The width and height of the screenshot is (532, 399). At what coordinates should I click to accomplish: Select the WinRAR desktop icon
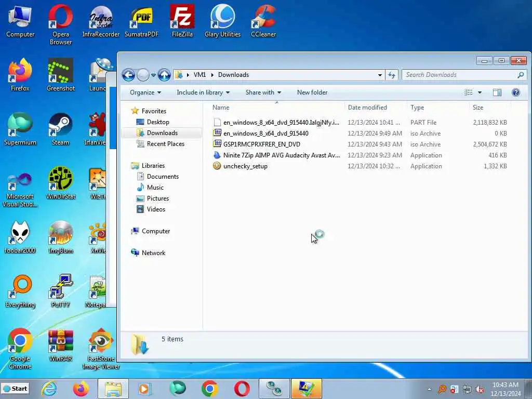[x=60, y=345]
